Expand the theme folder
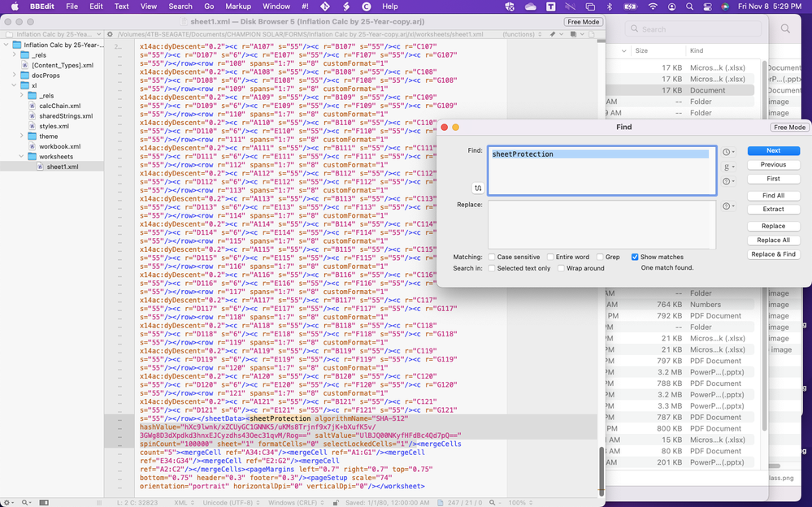 21,136
